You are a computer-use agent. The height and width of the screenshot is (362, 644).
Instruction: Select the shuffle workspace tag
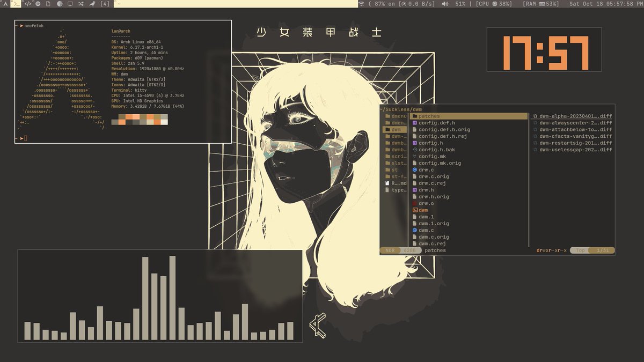point(80,4)
